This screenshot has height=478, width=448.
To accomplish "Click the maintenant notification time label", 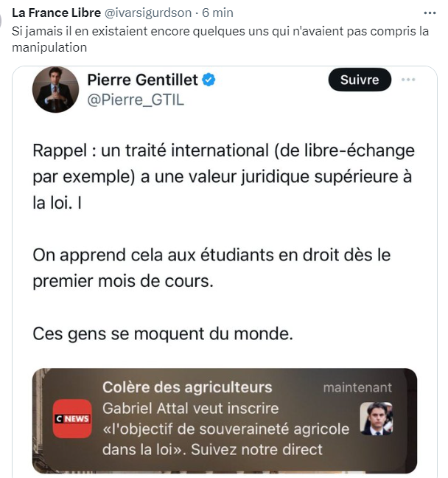I will coord(357,387).
